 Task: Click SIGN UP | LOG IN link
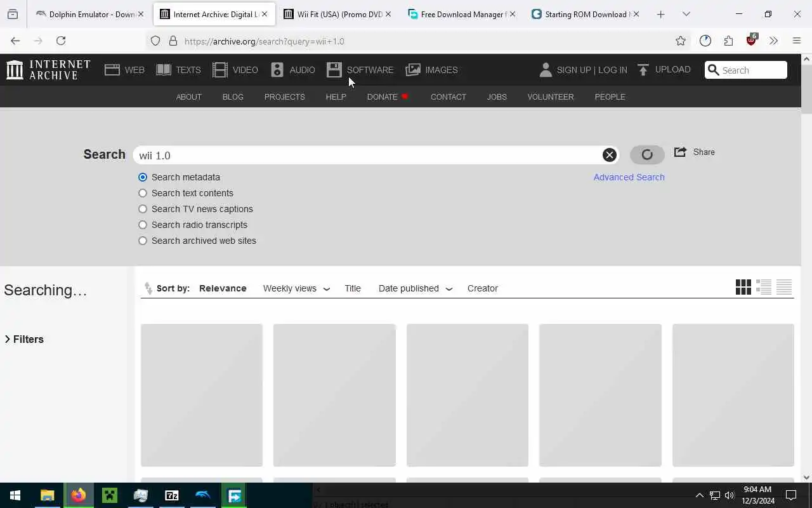[592, 70]
